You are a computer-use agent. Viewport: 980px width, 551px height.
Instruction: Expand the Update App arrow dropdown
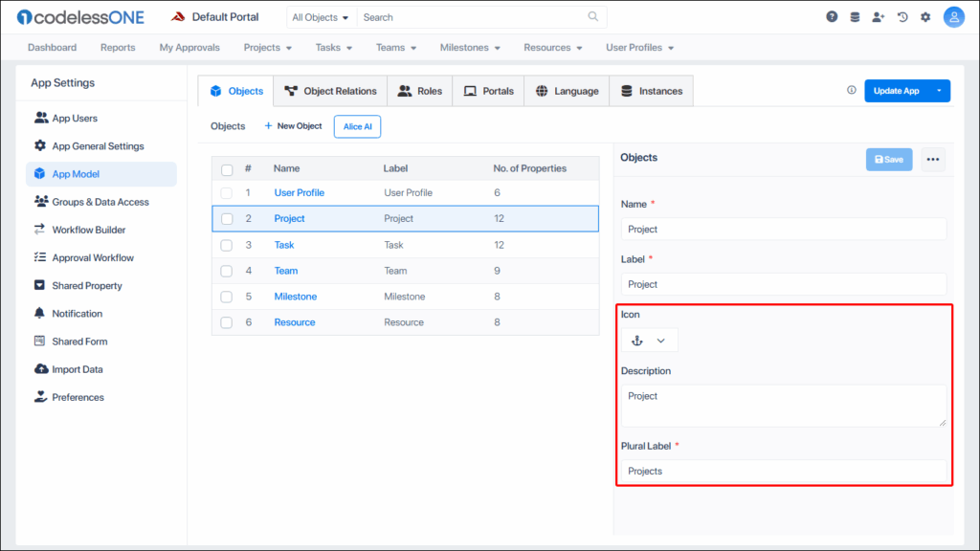point(939,91)
